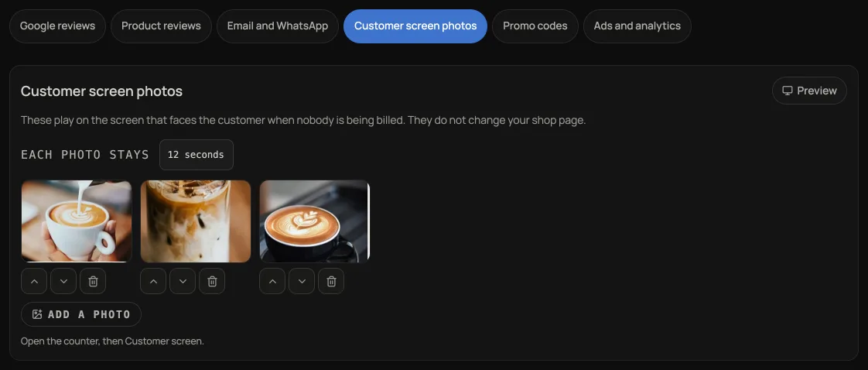Select the iced coffee glass thumbnail
This screenshot has height=370, width=868.
click(196, 221)
